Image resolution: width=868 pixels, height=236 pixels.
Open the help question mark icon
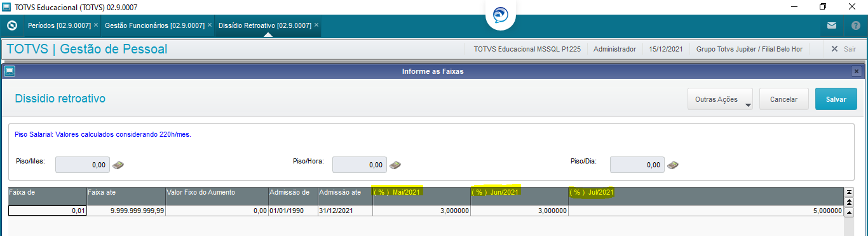point(855,26)
